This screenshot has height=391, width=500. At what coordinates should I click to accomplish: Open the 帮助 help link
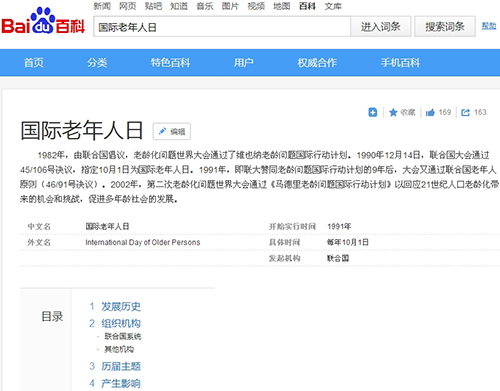(489, 26)
